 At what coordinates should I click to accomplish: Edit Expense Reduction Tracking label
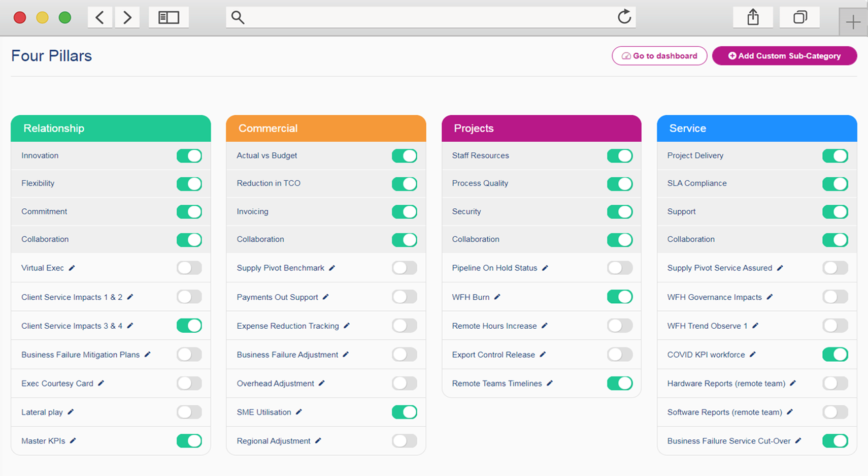[x=347, y=326]
